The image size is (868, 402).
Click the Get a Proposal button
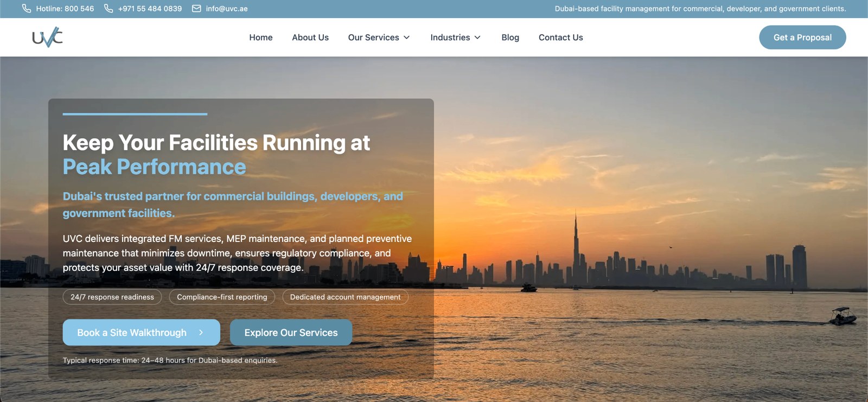point(802,37)
